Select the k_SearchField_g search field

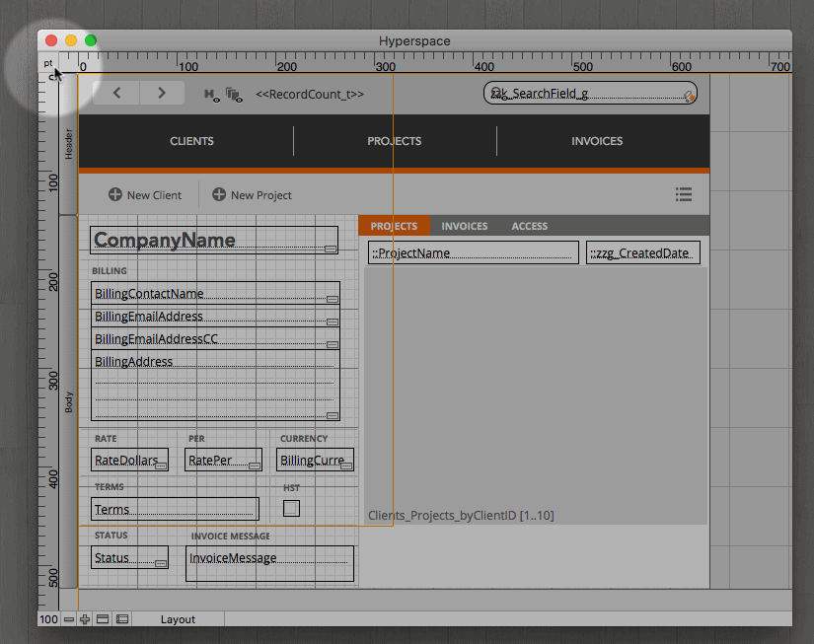[x=590, y=93]
